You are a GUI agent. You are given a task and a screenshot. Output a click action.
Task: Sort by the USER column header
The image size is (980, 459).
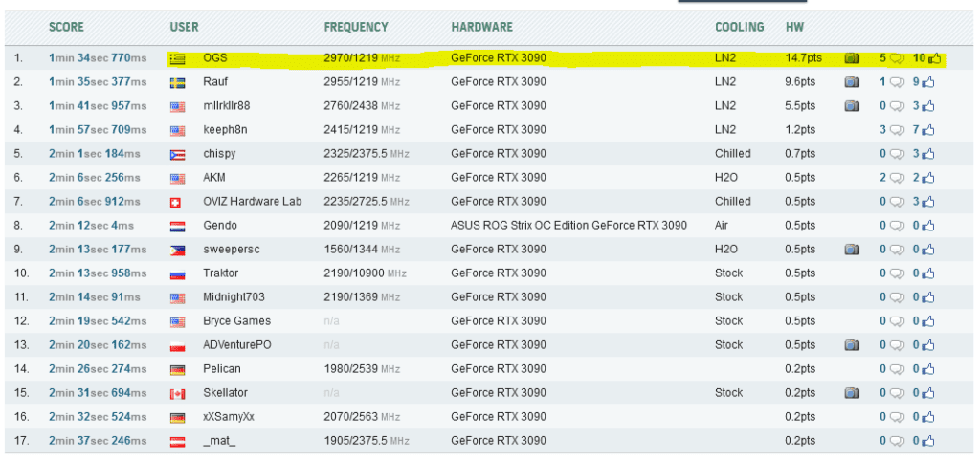point(184,28)
